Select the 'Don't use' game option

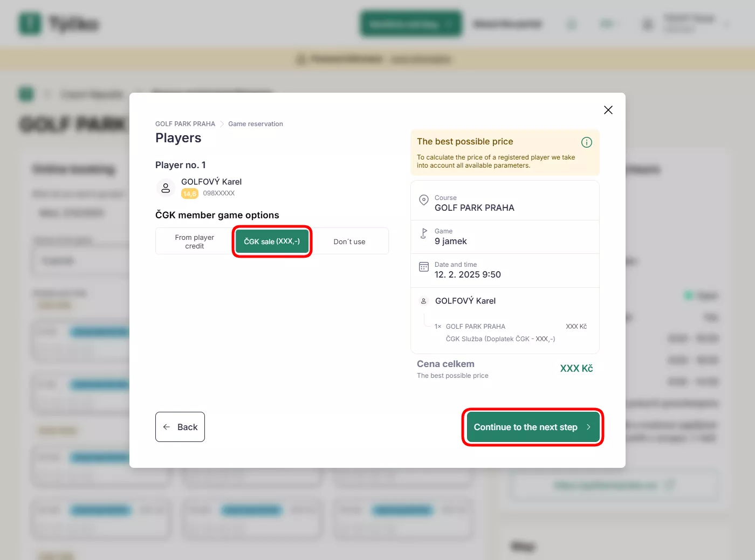click(x=349, y=241)
